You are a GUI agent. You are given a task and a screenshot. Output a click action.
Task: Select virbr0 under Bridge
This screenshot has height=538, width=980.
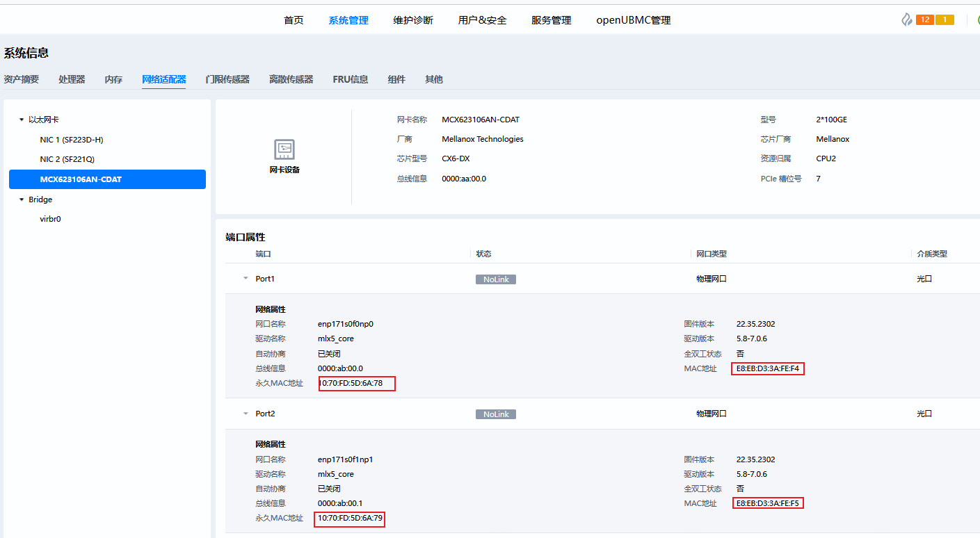(x=51, y=219)
